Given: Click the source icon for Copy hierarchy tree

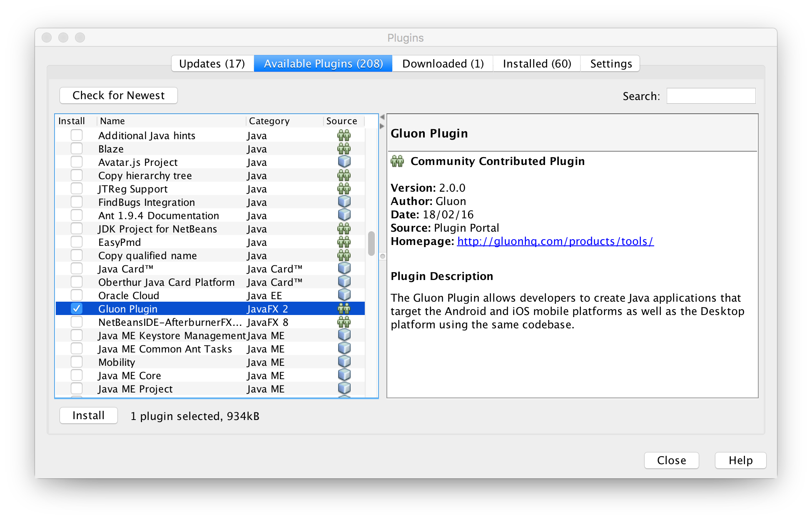Looking at the screenshot, I should [x=344, y=175].
